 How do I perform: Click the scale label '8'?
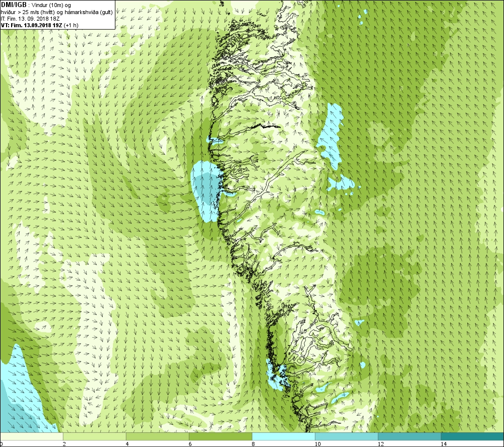click(254, 444)
